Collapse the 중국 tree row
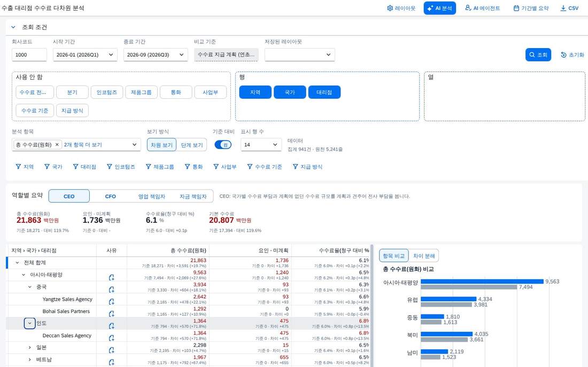588x367 pixels. (x=29, y=287)
